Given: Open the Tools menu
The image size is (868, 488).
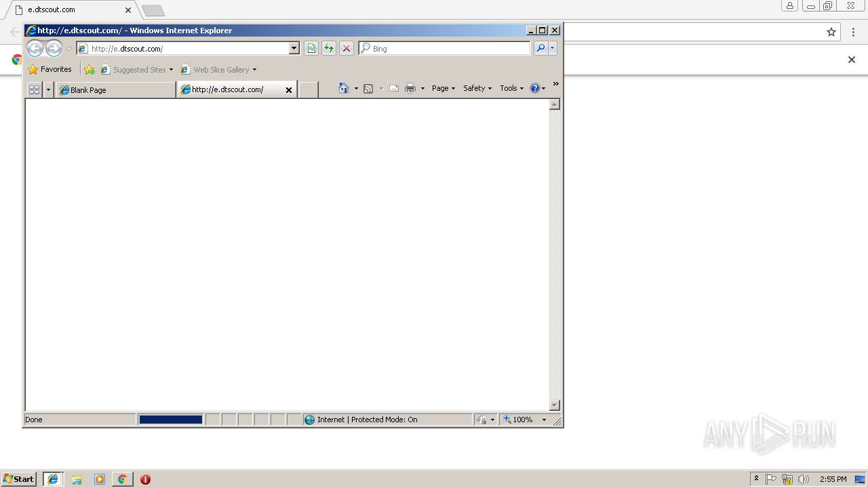Looking at the screenshot, I should click(512, 88).
